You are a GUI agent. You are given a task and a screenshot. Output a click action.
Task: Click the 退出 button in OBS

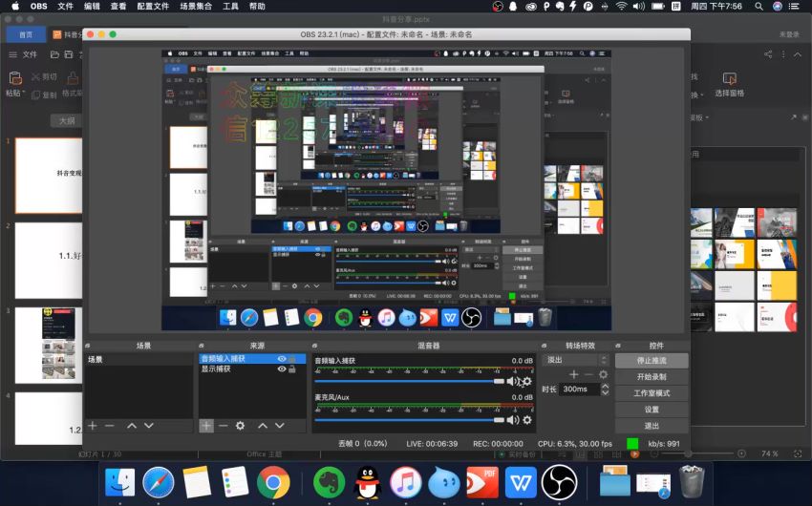(652, 426)
